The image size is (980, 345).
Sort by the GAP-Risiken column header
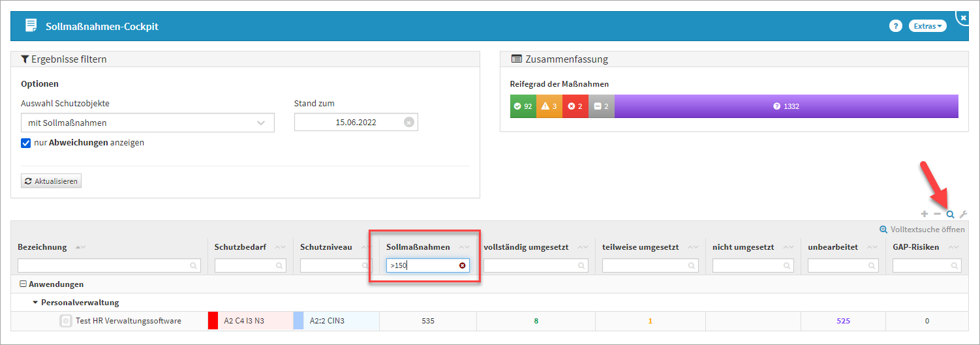tap(915, 247)
